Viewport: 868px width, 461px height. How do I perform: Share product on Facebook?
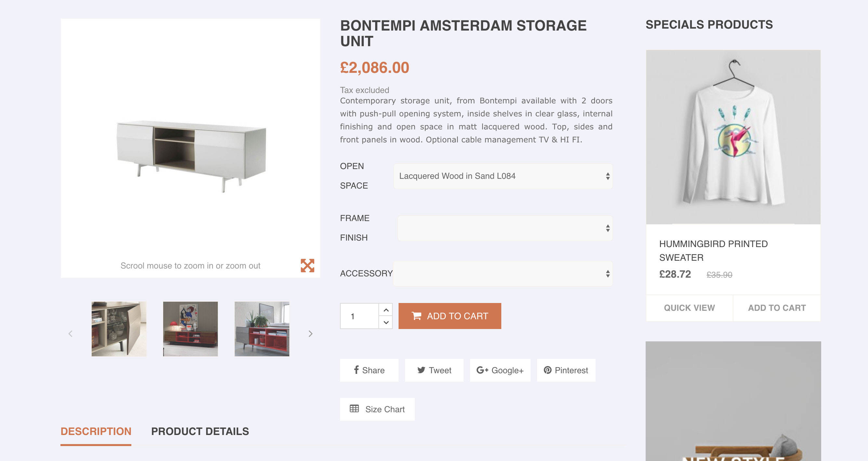(x=369, y=370)
